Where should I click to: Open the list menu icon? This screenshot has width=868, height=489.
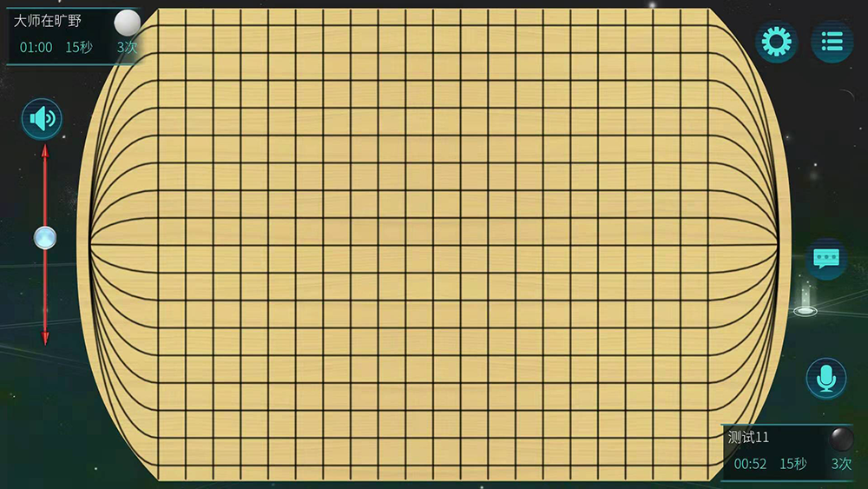[832, 42]
